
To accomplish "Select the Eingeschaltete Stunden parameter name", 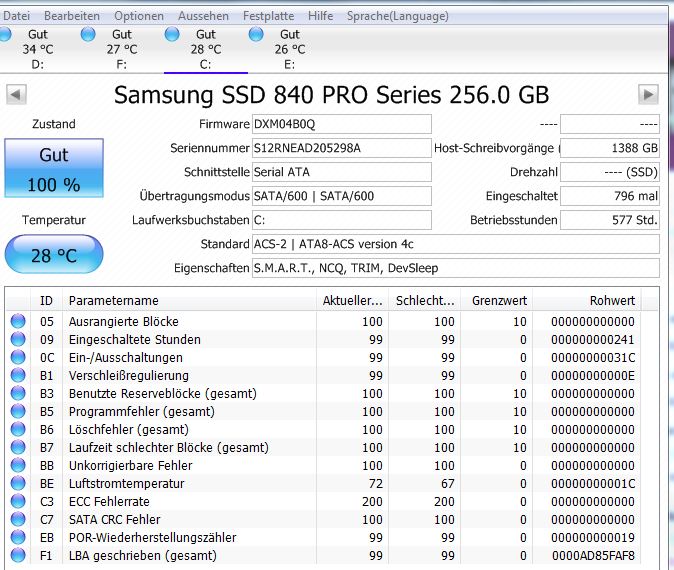I will point(135,340).
